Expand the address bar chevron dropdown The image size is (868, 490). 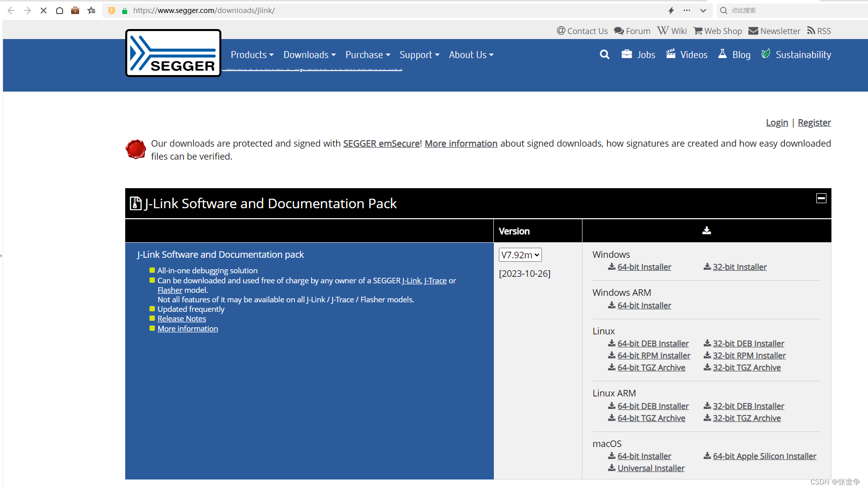click(703, 11)
